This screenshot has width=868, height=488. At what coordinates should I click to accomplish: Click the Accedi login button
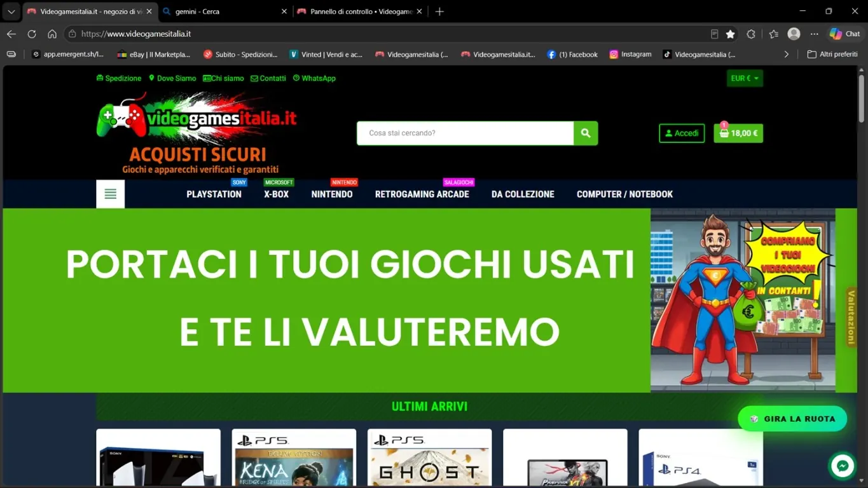coord(682,133)
